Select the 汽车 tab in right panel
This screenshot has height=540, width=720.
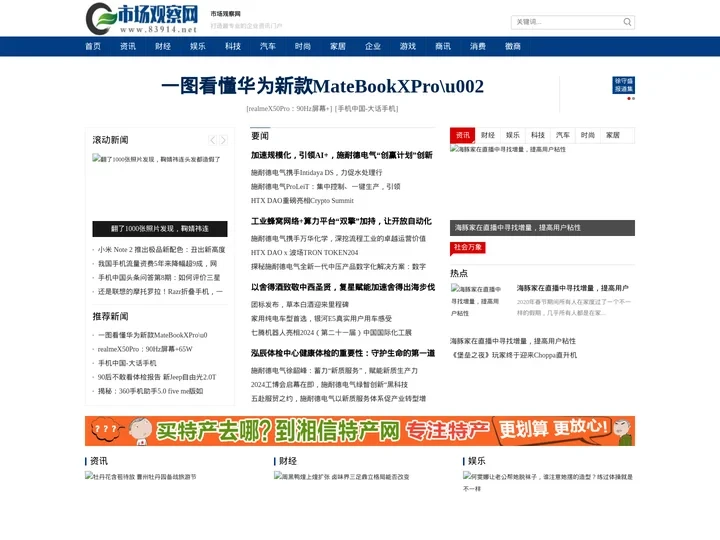tap(562, 135)
